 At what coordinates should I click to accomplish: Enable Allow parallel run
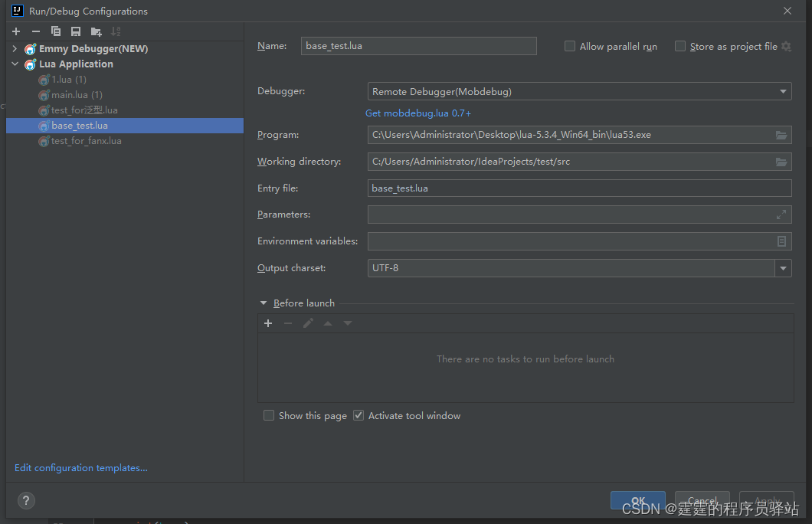click(x=570, y=46)
